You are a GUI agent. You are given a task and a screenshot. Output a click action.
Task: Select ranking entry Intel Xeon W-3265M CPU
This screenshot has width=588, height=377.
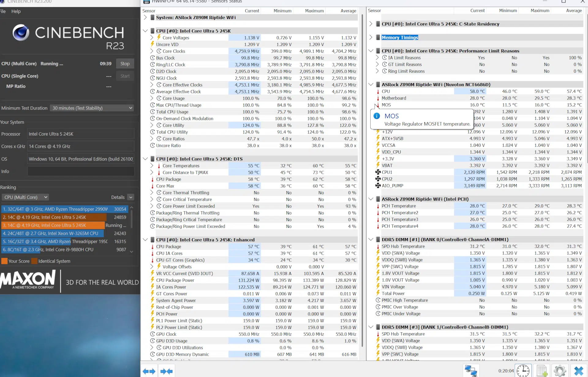point(65,233)
